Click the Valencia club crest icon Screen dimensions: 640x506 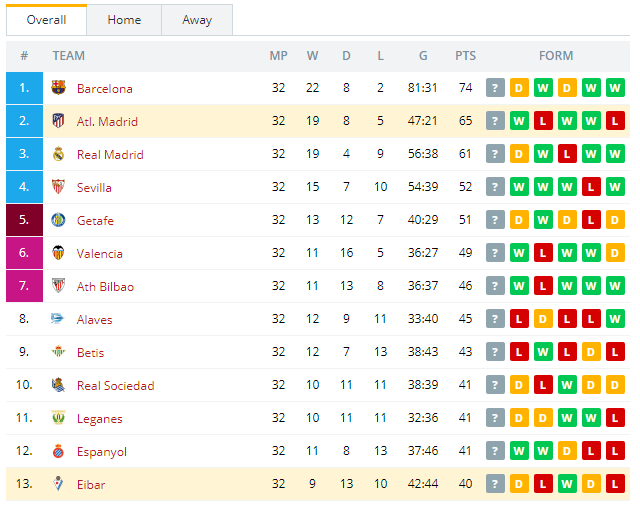tap(58, 253)
